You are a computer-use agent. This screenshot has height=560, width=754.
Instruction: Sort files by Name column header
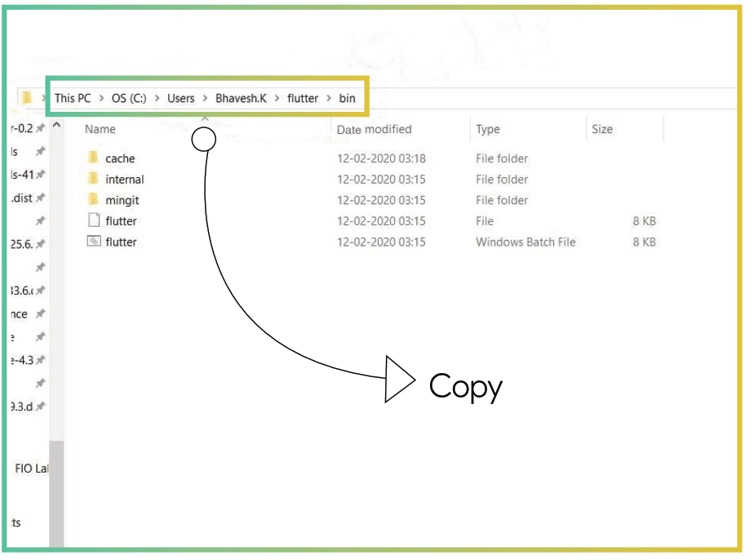tap(100, 129)
